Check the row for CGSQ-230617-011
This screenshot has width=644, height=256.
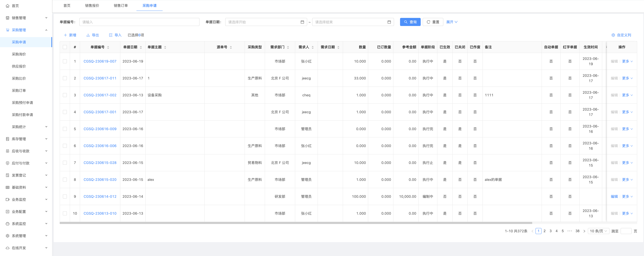click(65, 78)
